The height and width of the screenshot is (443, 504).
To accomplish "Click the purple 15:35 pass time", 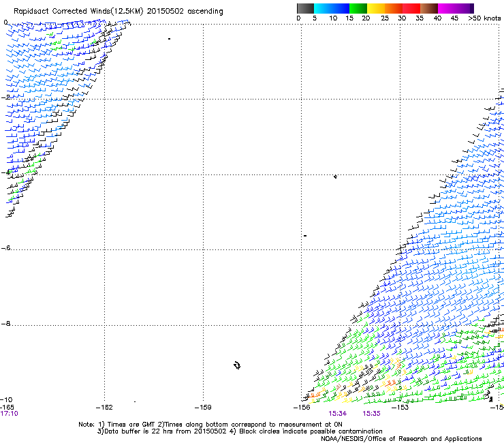I will (x=372, y=414).
